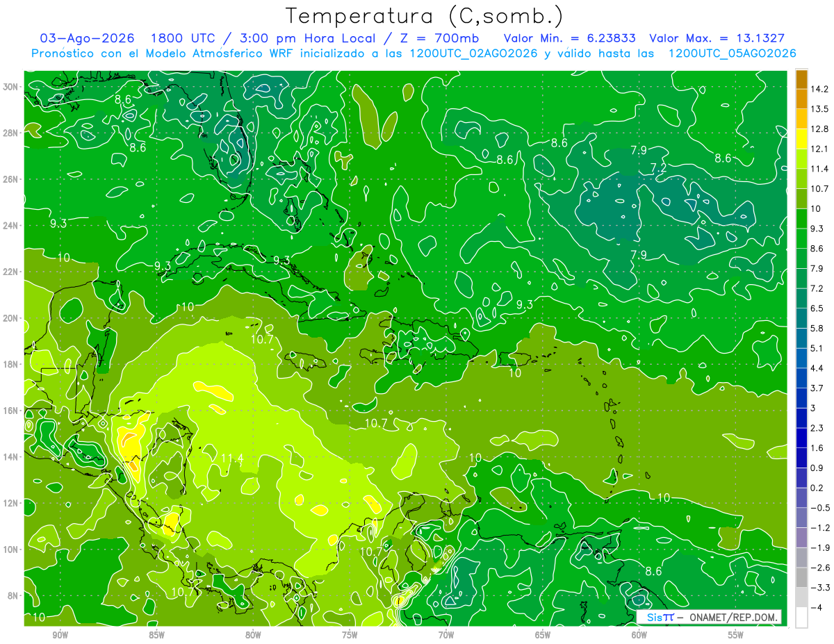Click the 14.2 colorbar scale label
The image size is (834, 644).
click(x=819, y=89)
